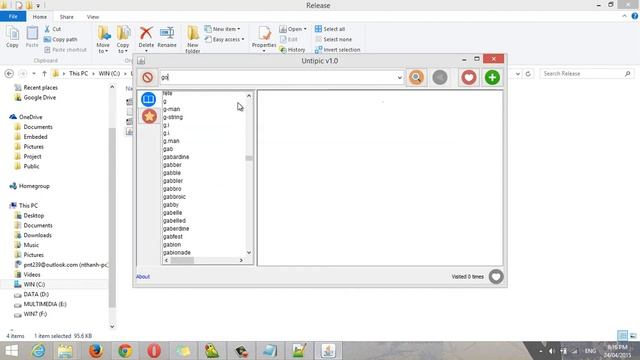Expand the Untipic search box dropdown
This screenshot has width=640, height=360.
click(x=400, y=78)
